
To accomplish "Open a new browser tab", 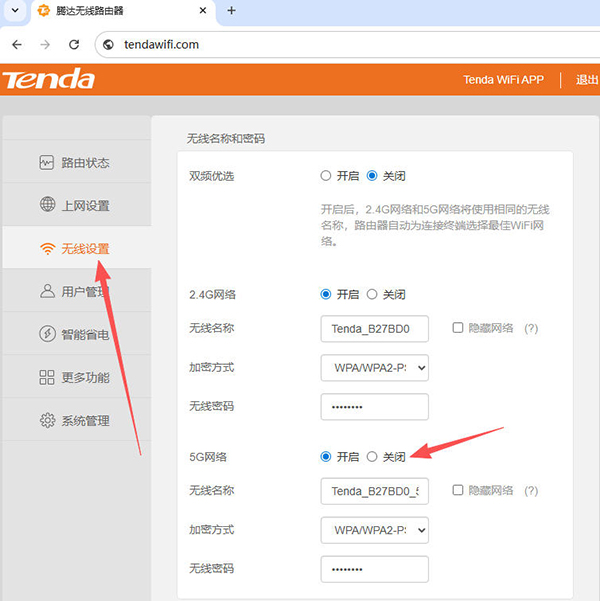I will coord(231,10).
